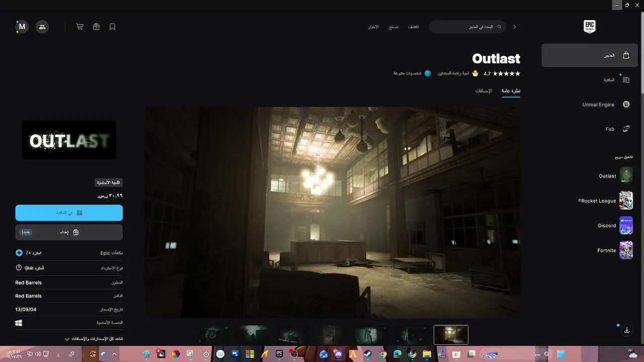Click the Outlast logo image
The width and height of the screenshot is (644, 362).
point(69,140)
